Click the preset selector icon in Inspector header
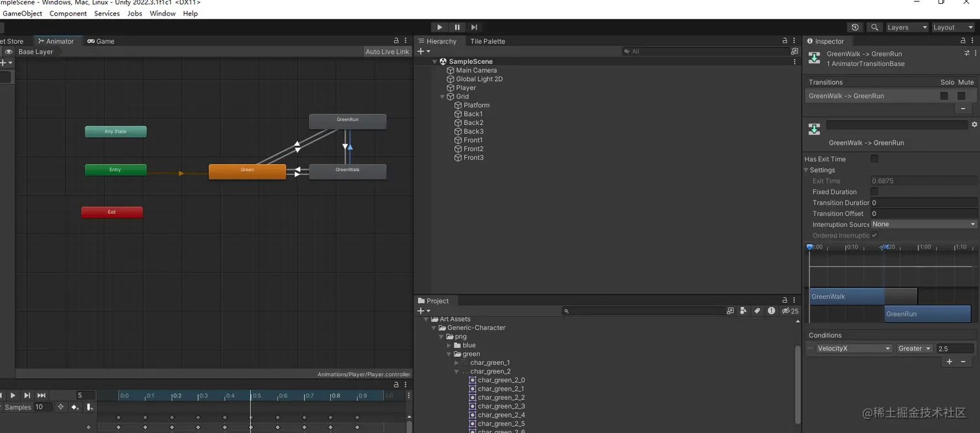 [966, 54]
